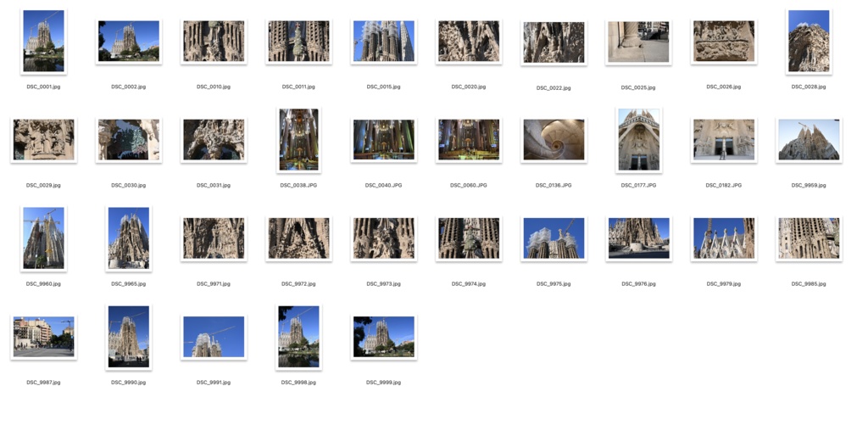The image size is (868, 425).
Task: Select the DSC_9974.jpg thumbnail
Action: click(x=468, y=239)
